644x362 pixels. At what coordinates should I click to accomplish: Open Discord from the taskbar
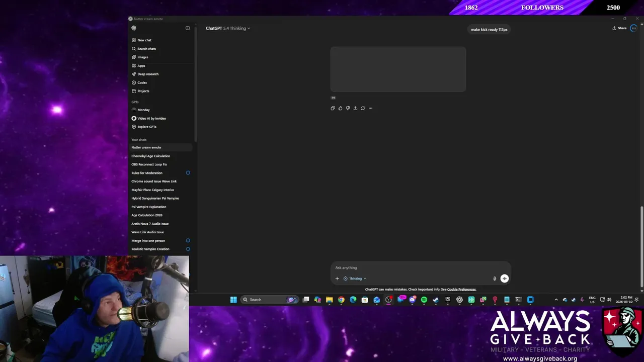pyautogui.click(x=413, y=300)
